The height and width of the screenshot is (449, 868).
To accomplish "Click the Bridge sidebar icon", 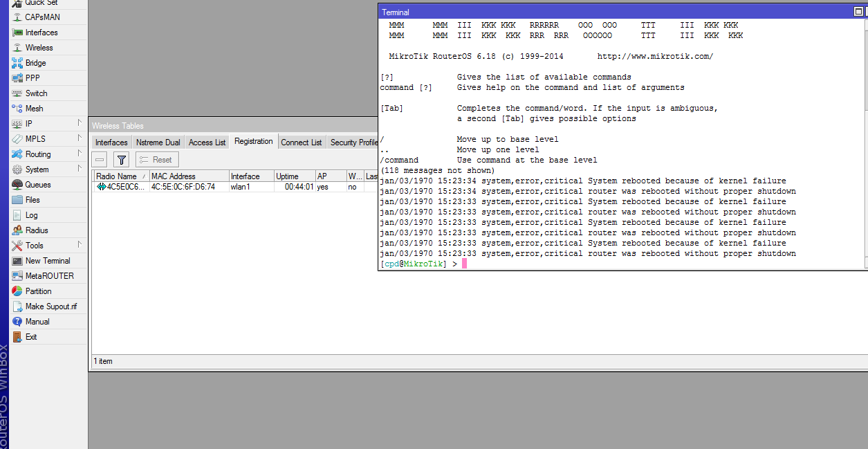I will point(17,63).
